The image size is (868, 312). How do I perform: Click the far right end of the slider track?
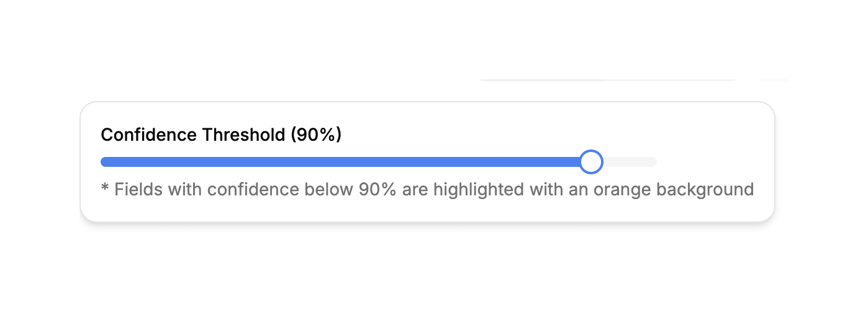[x=654, y=162]
